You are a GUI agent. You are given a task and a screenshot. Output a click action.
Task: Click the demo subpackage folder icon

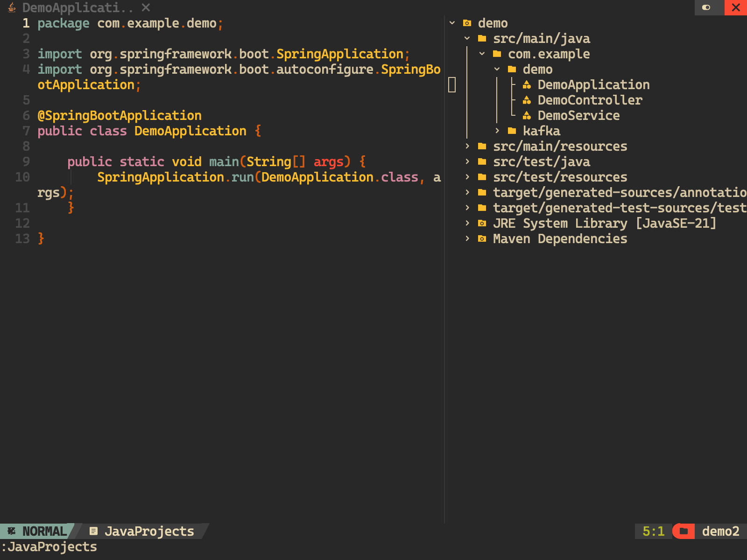pos(512,69)
